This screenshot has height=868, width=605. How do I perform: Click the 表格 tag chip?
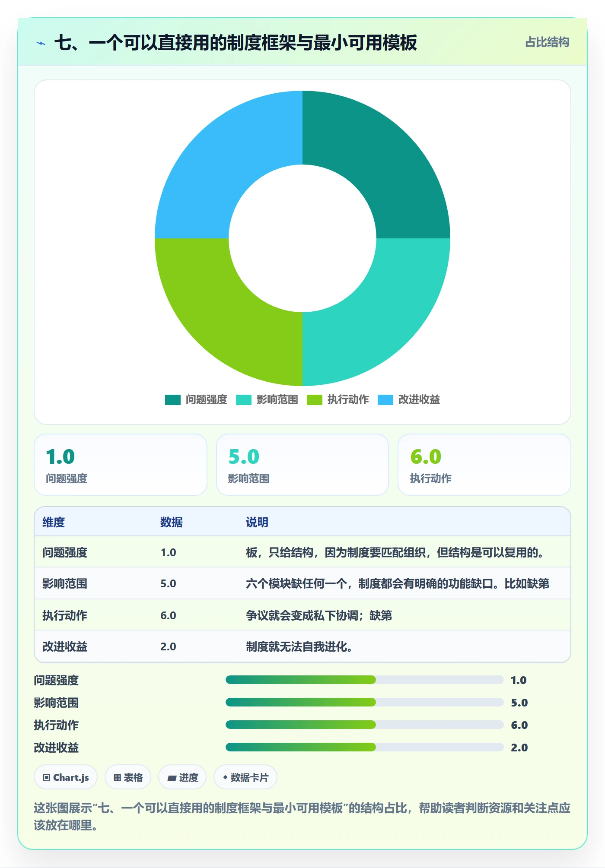coord(128,777)
